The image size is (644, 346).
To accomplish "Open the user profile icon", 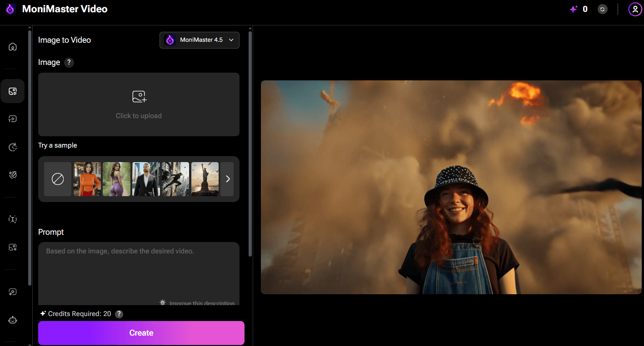I will [x=634, y=9].
